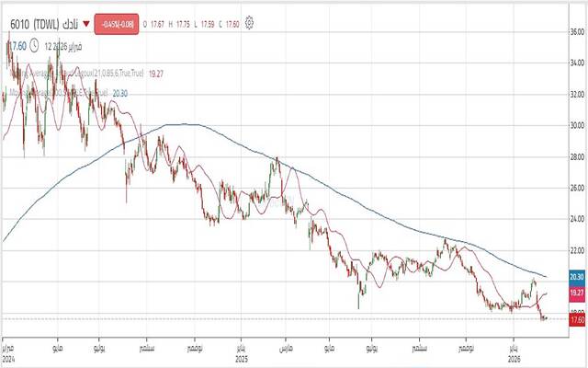
Task: Click the 36.00 label on the price axis
Action: coord(576,31)
